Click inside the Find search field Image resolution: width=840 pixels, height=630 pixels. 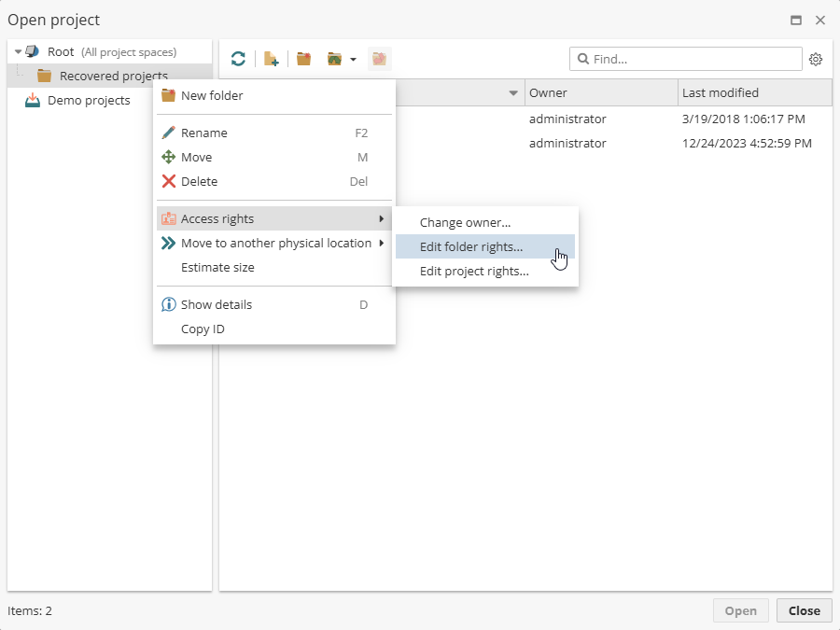coord(686,59)
